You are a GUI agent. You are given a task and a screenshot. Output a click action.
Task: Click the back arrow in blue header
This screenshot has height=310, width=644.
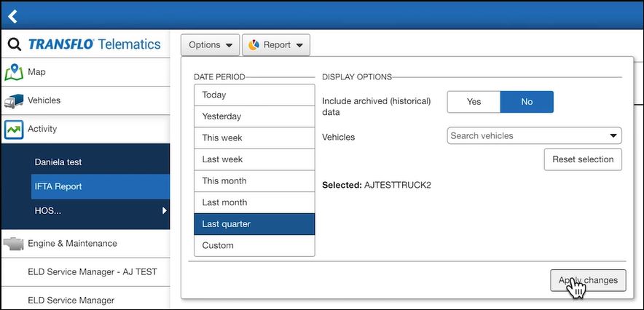point(12,16)
